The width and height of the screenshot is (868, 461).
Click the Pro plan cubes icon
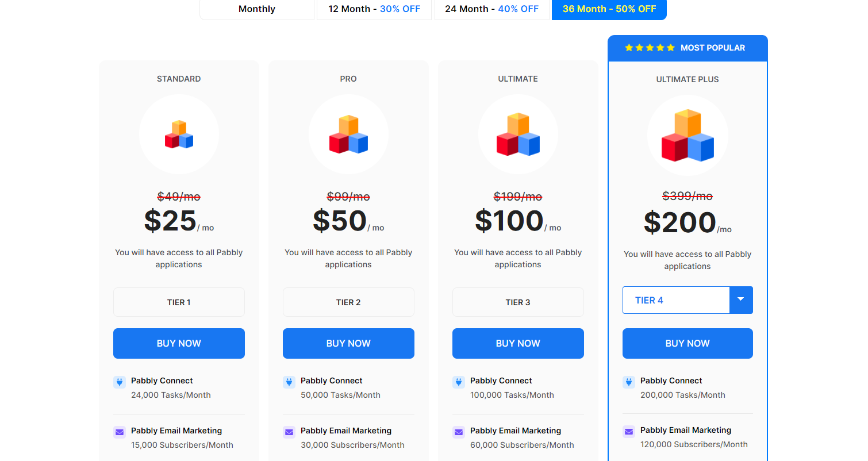pyautogui.click(x=348, y=135)
